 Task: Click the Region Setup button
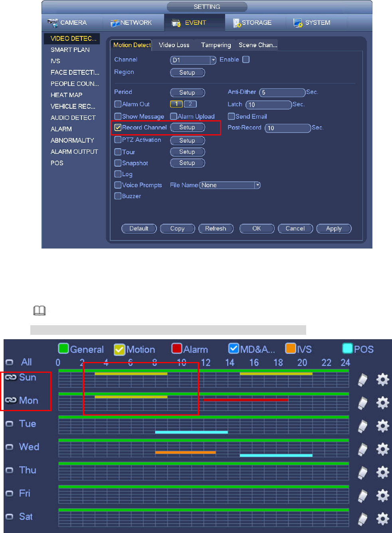click(187, 72)
